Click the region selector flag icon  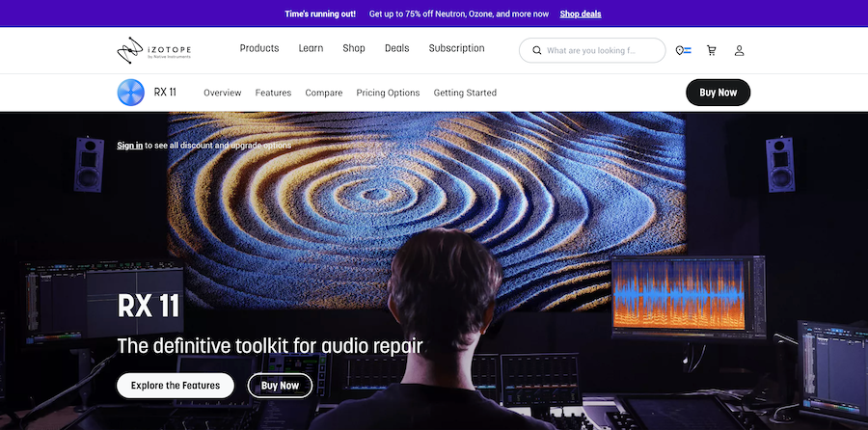tap(683, 50)
